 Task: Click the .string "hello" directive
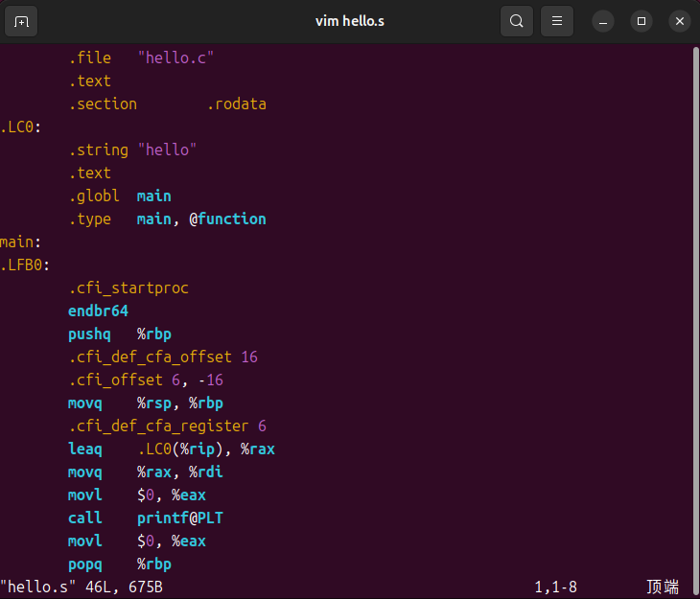click(132, 150)
